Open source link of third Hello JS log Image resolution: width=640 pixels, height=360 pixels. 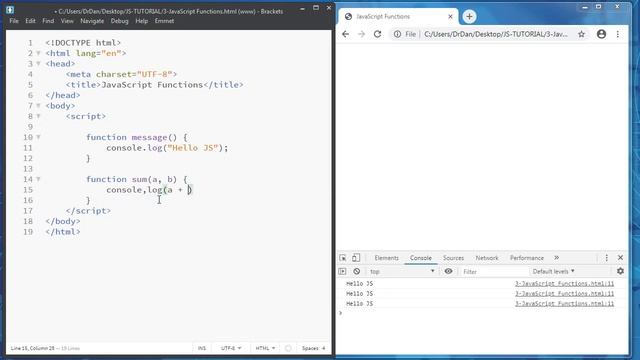tap(564, 304)
